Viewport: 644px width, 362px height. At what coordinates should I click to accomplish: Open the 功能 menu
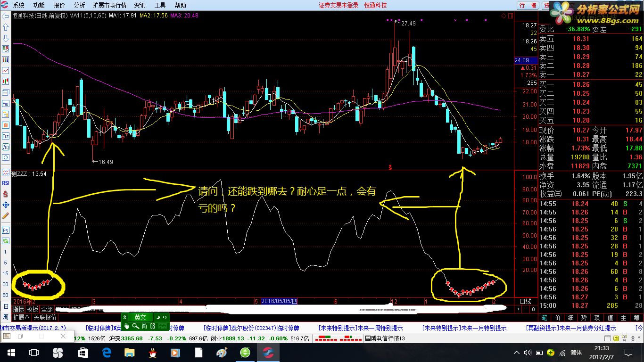39,5
